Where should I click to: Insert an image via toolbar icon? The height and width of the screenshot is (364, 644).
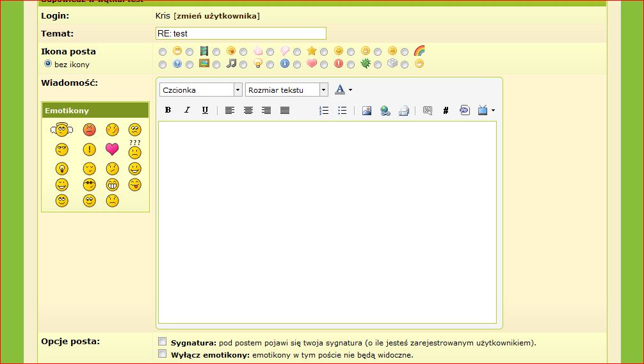click(367, 111)
